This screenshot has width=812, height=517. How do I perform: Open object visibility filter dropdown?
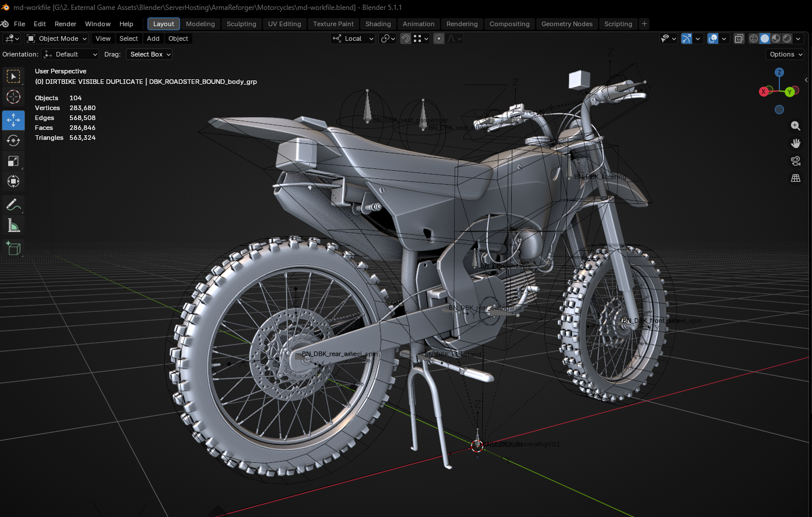click(669, 38)
